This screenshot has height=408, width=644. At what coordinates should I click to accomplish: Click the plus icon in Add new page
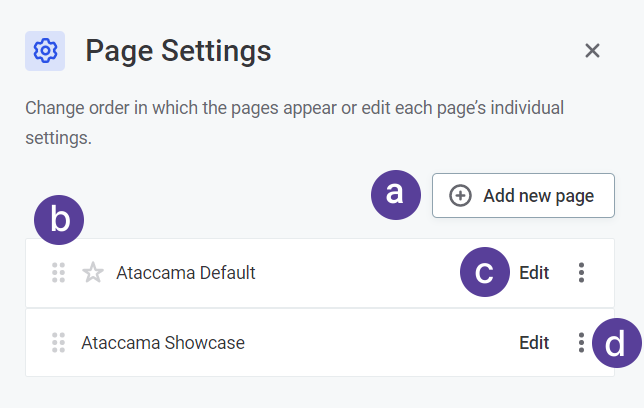[x=460, y=196]
